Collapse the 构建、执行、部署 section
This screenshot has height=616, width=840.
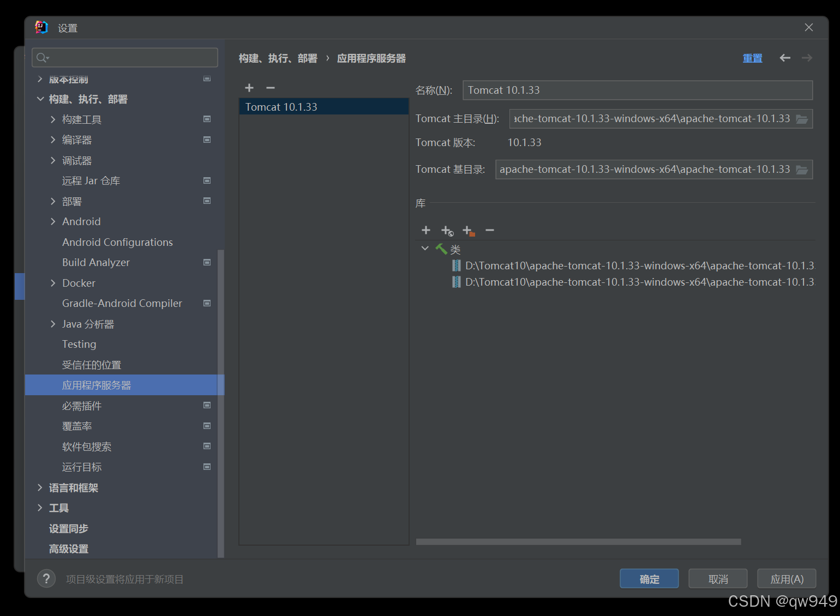click(x=40, y=99)
